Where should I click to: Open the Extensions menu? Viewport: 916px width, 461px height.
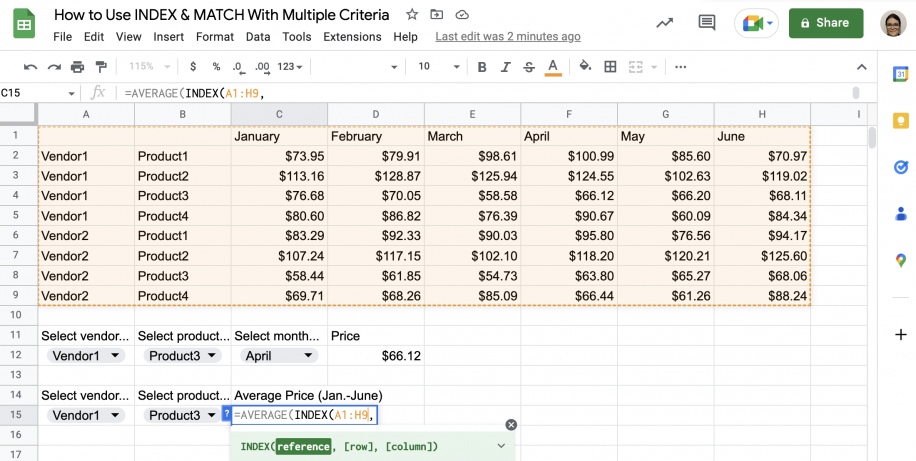pyautogui.click(x=352, y=37)
